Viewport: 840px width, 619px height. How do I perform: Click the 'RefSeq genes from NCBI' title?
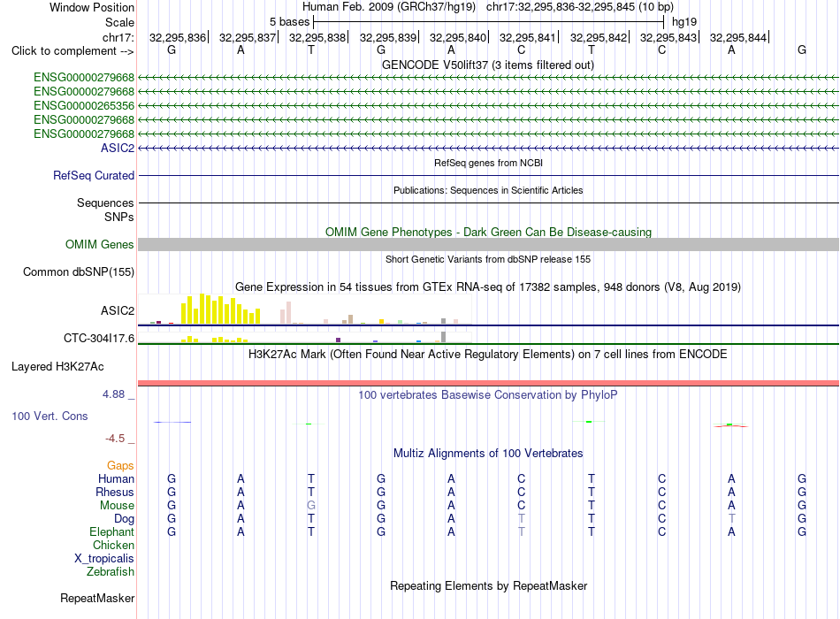pos(488,163)
